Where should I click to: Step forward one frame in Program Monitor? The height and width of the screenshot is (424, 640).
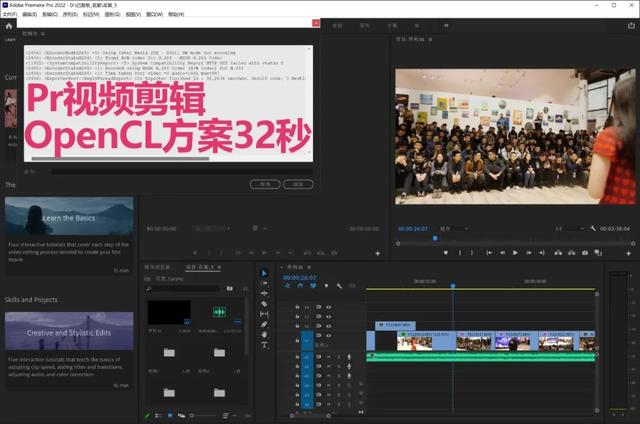[x=529, y=253]
